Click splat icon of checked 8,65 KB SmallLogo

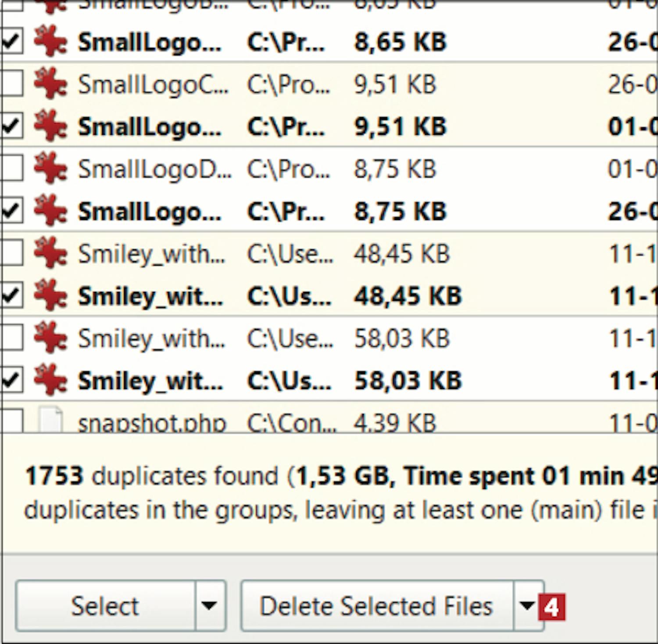(50, 41)
